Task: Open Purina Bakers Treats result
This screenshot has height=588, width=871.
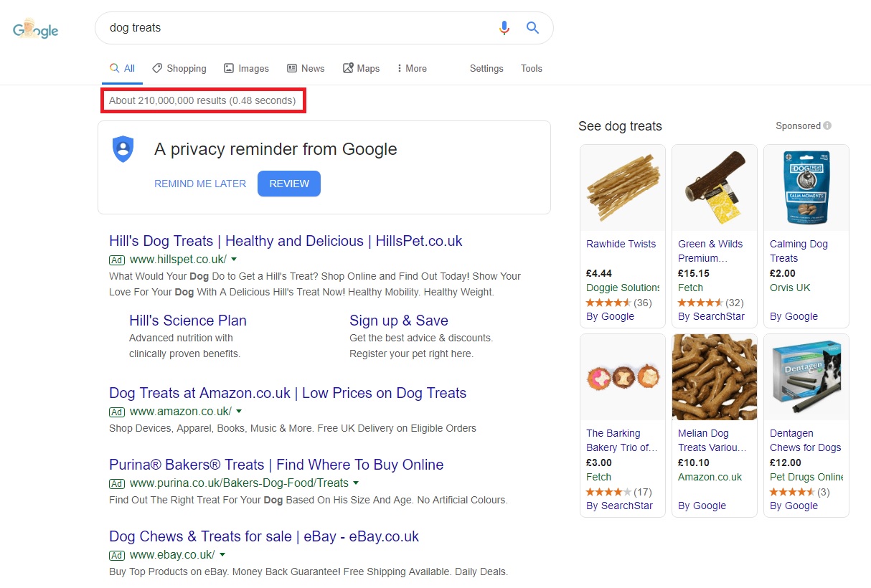Action: pyautogui.click(x=276, y=465)
